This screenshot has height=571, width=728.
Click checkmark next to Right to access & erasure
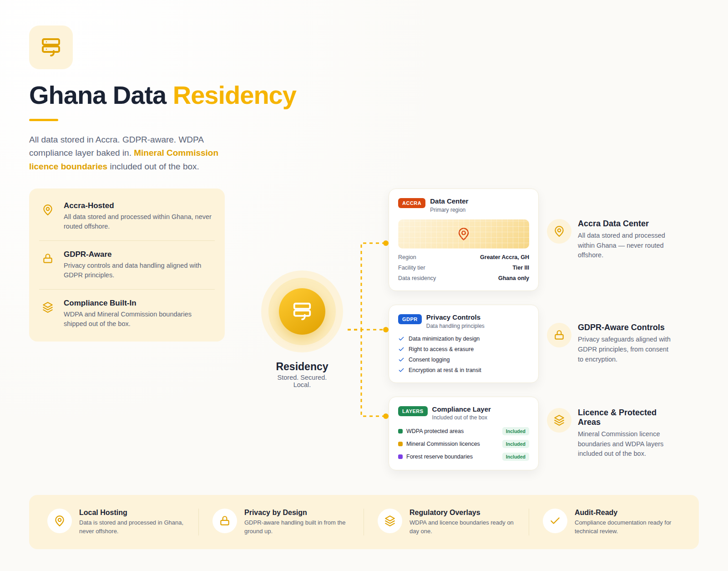click(x=401, y=349)
